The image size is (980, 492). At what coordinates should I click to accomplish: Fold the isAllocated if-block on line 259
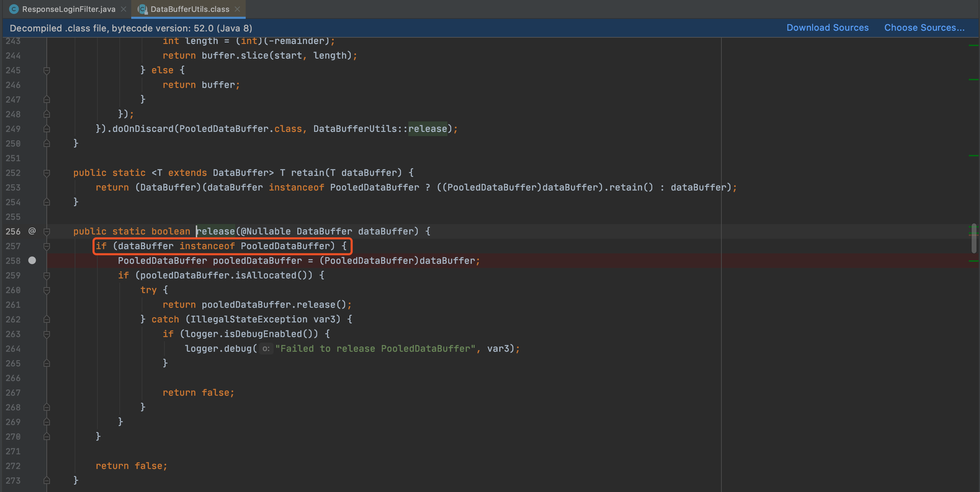47,276
